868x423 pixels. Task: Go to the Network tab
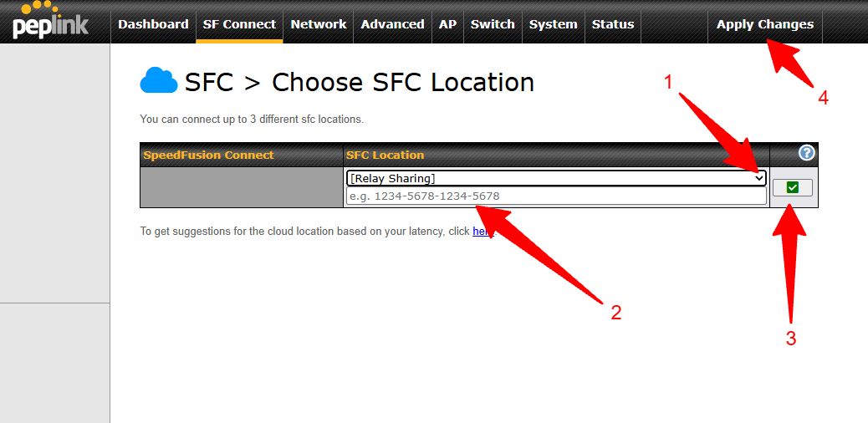pos(319,24)
